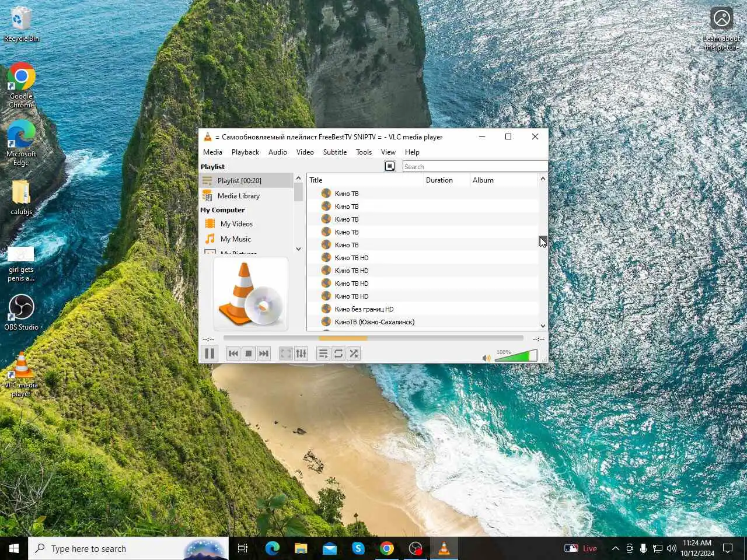The height and width of the screenshot is (560, 747).
Task: Open File Explorer from taskbar
Action: 301,548
